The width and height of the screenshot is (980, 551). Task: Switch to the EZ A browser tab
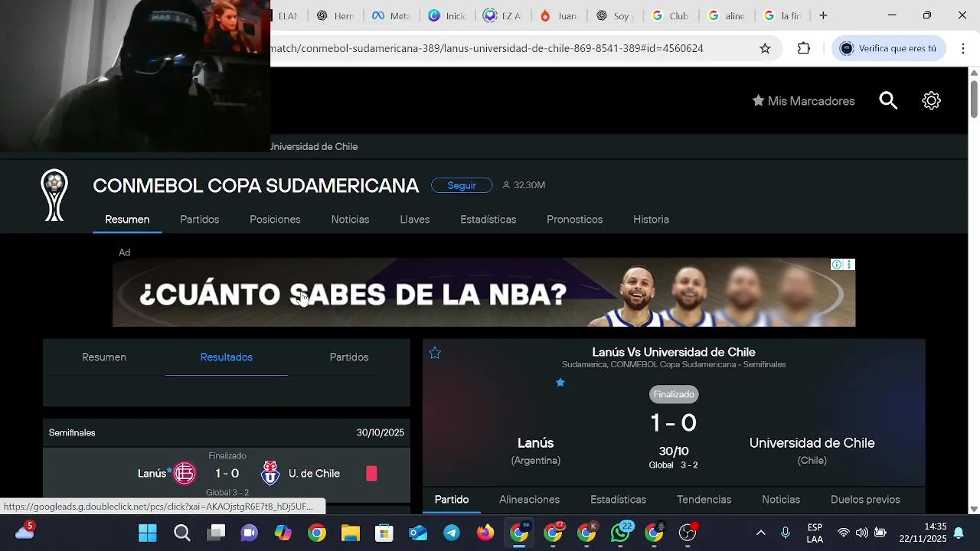[x=503, y=15]
